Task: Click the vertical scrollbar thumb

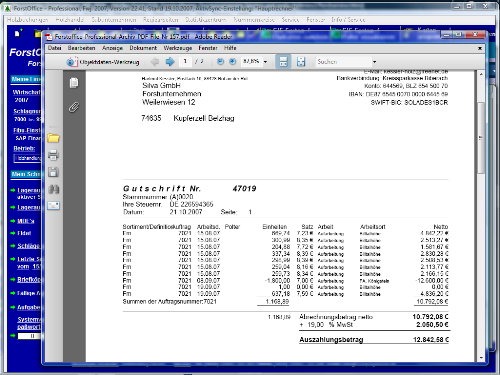Action: point(481,137)
